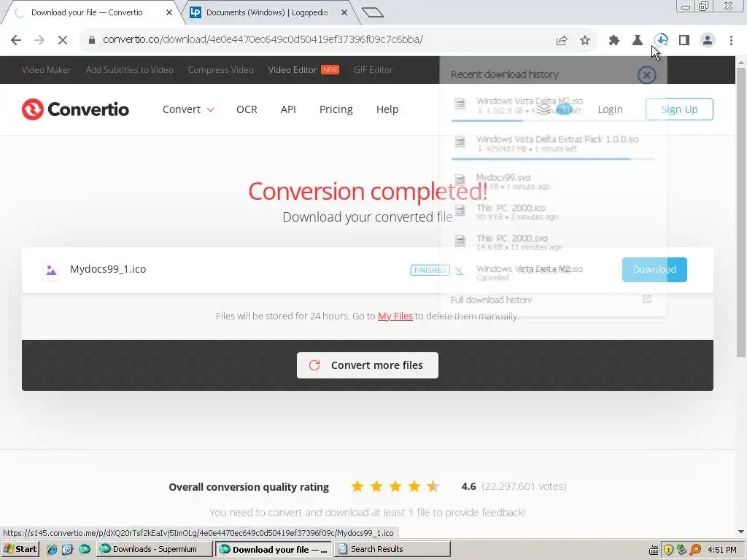Open a new tab with the new tab button
The width and height of the screenshot is (747, 560).
373,12
